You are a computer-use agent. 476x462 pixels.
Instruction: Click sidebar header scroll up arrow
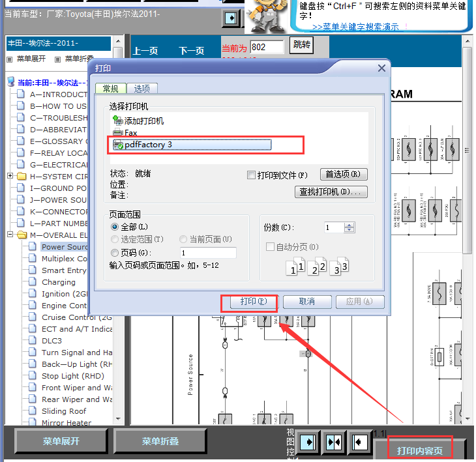pyautogui.click(x=118, y=41)
